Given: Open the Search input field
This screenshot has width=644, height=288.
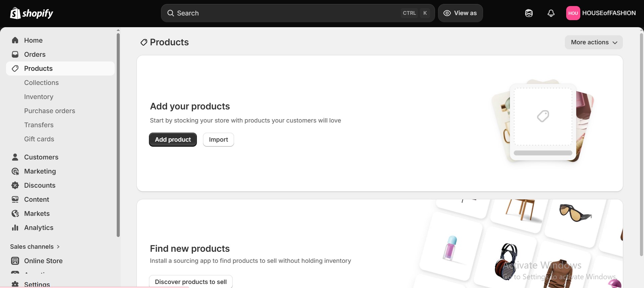Looking at the screenshot, I should [298, 13].
